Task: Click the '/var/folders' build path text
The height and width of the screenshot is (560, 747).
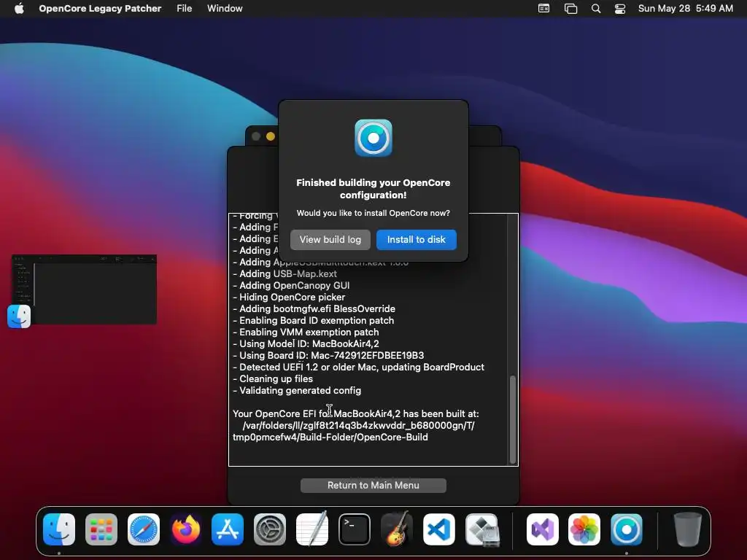Action: [354, 432]
